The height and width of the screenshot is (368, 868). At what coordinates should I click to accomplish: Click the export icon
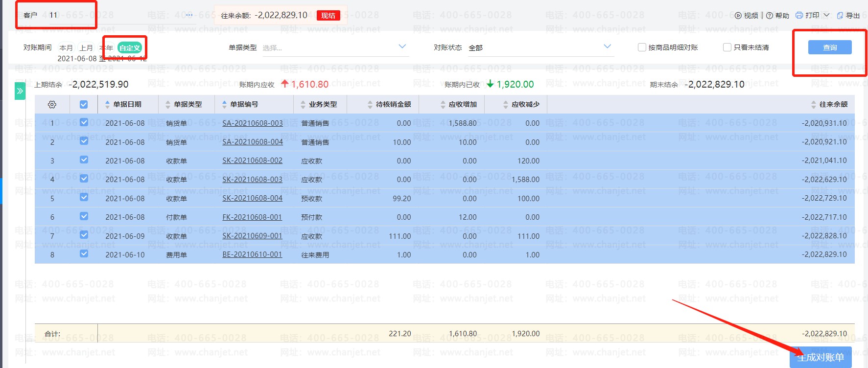click(840, 16)
